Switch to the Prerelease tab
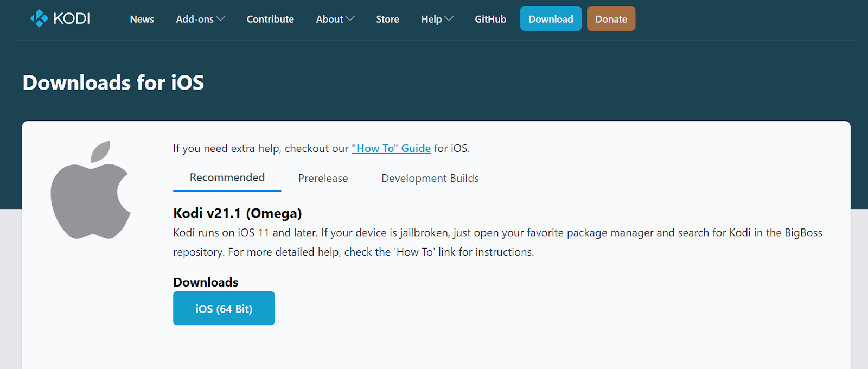 323,179
